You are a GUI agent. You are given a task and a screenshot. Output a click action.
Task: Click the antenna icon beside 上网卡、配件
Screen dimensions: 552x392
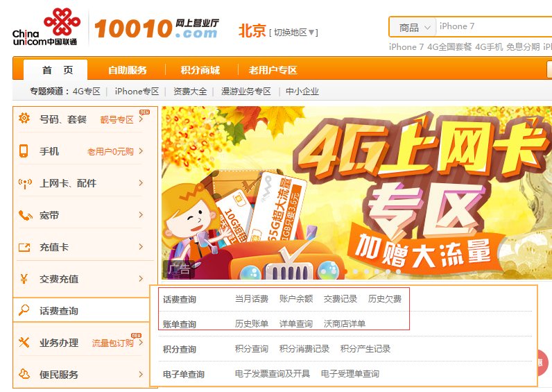(25, 183)
